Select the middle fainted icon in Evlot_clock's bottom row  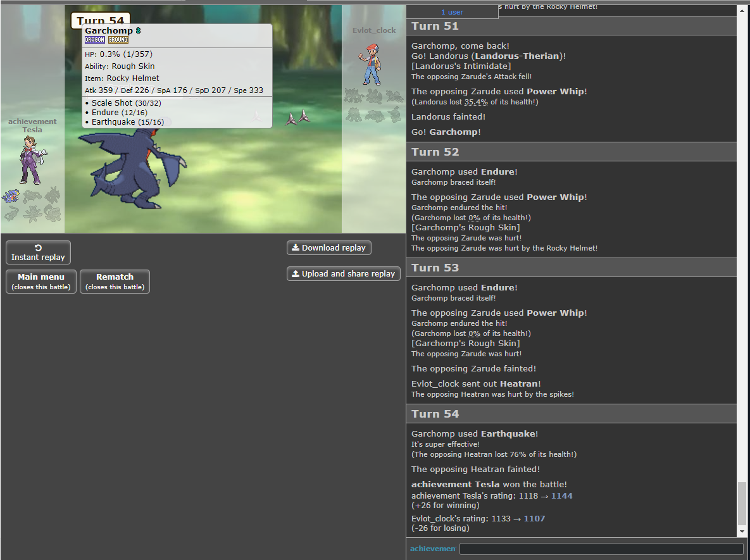[374, 115]
